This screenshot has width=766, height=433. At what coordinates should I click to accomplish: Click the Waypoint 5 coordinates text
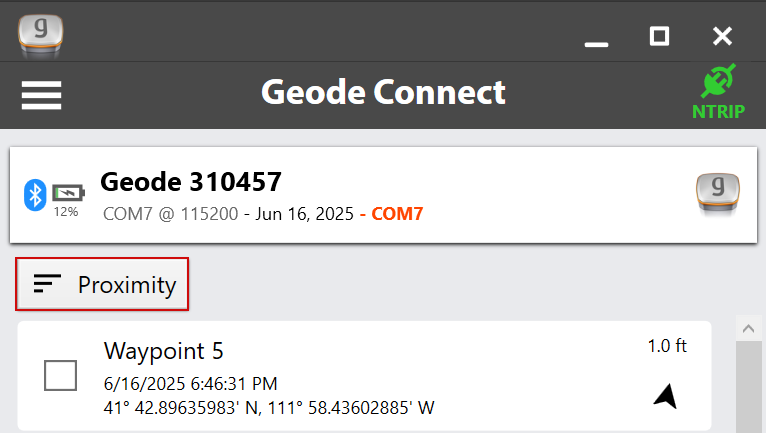click(269, 407)
